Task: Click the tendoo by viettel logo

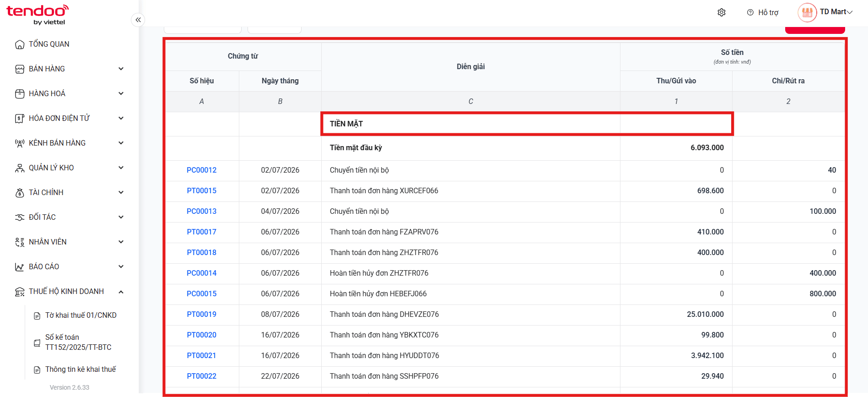Action: [38, 15]
